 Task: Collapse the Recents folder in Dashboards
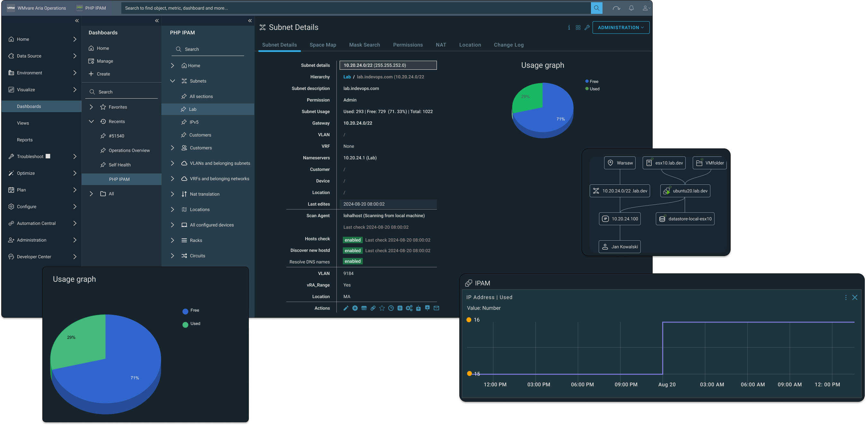pos(91,121)
